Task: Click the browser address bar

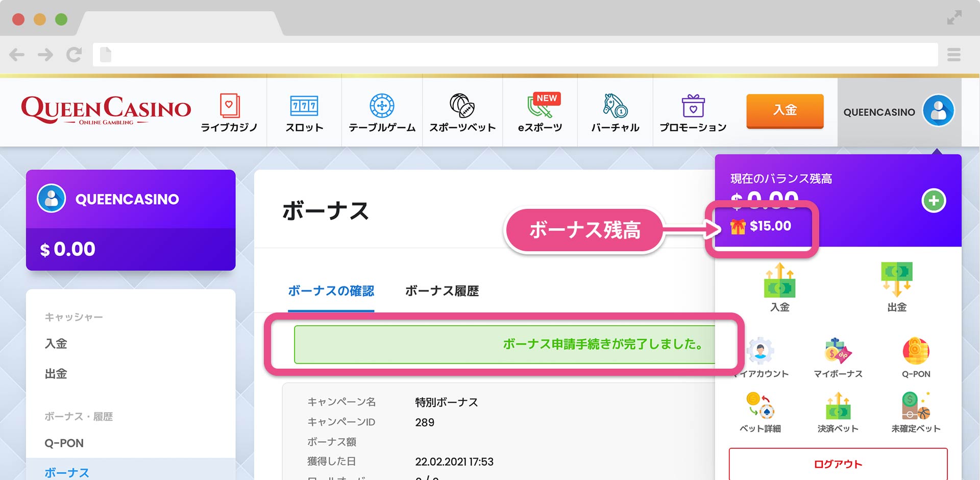Action: 516,55
